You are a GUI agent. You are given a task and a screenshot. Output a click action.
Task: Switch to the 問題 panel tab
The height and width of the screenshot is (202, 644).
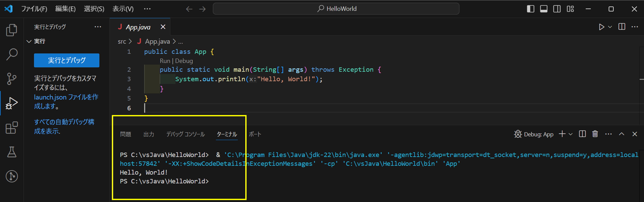[x=125, y=134]
